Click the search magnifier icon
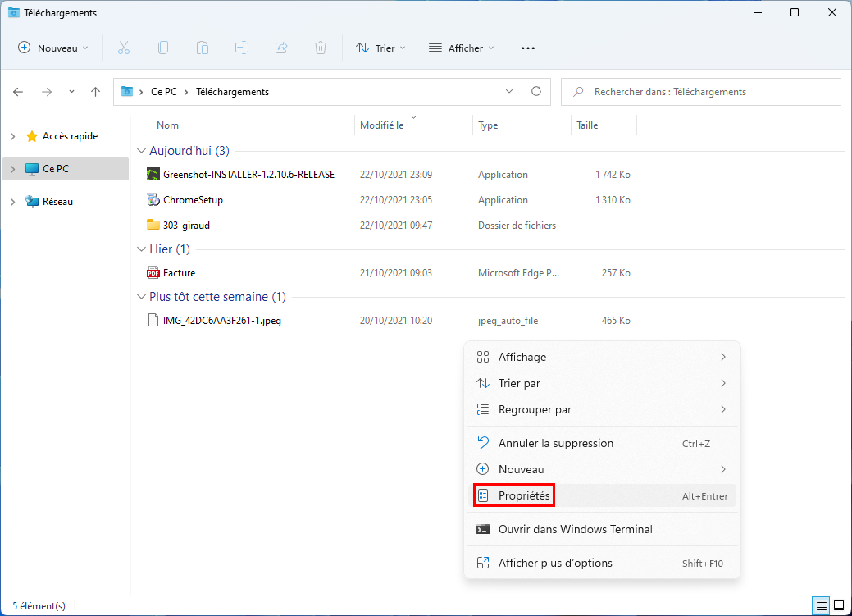Screen dimensions: 852x616 [579, 91]
